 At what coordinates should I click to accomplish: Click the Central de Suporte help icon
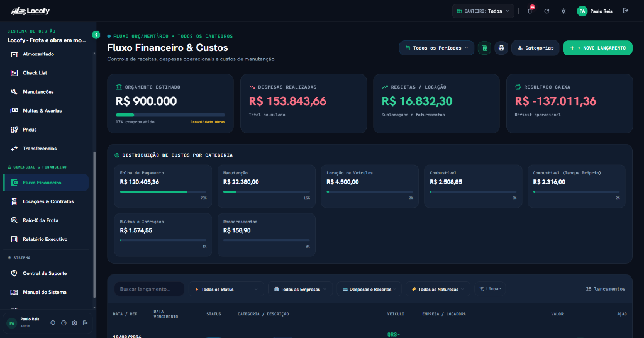[x=14, y=273]
